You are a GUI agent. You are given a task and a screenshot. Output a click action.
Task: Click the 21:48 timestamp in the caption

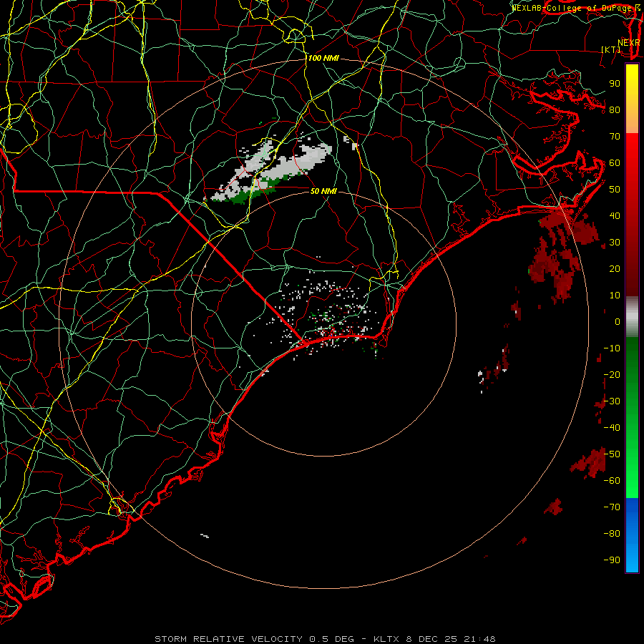[479, 639]
